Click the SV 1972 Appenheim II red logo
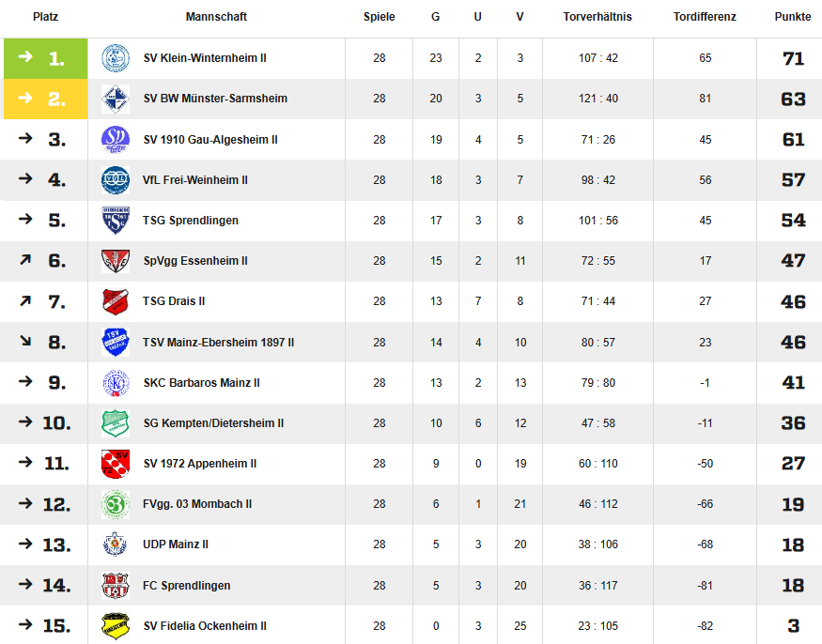Image resolution: width=822 pixels, height=644 pixels. (116, 464)
